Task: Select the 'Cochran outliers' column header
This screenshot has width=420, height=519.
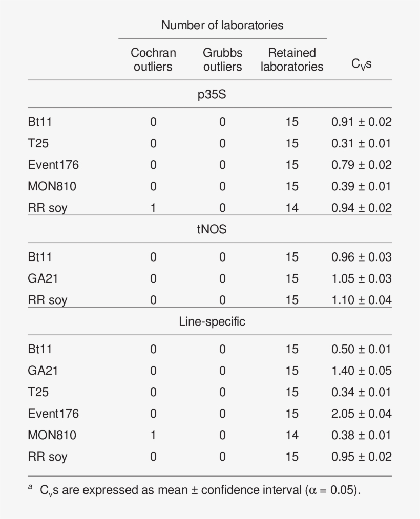Action: tap(153, 59)
